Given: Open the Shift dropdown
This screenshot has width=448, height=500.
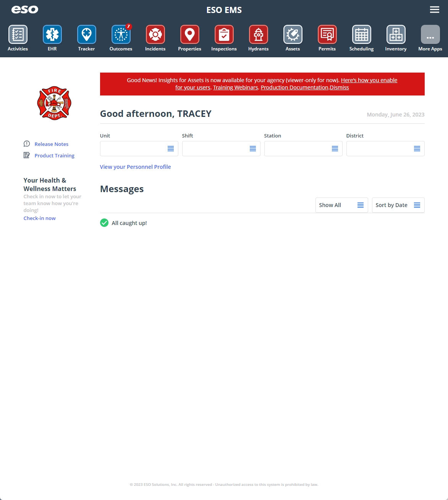Looking at the screenshot, I should click(221, 149).
